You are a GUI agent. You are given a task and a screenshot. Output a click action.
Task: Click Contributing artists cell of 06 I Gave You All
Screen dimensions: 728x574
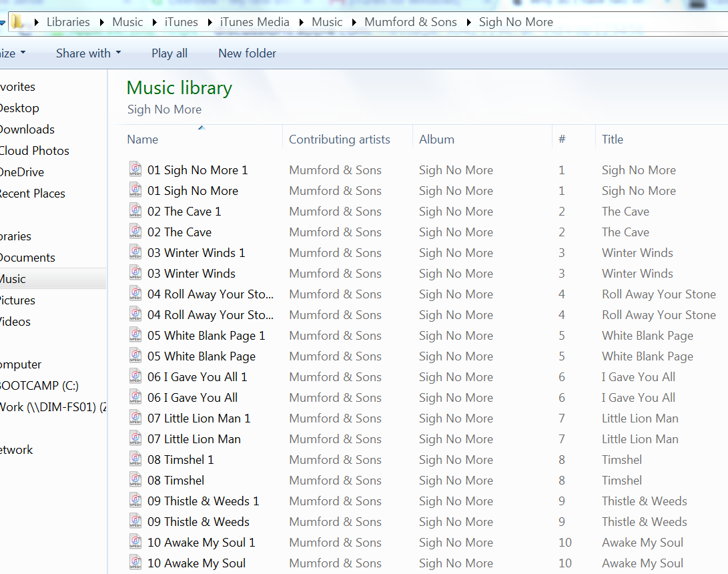click(335, 398)
